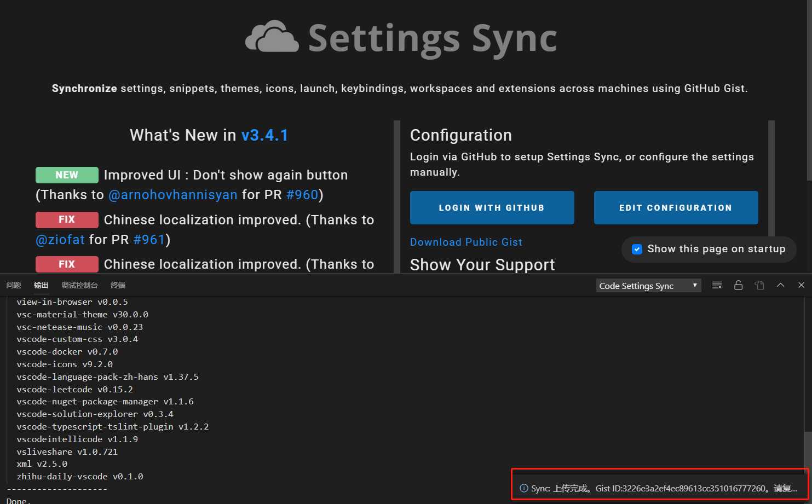Image resolution: width=812 pixels, height=504 pixels.
Task: Open the @ziofat profile link
Action: (60, 240)
